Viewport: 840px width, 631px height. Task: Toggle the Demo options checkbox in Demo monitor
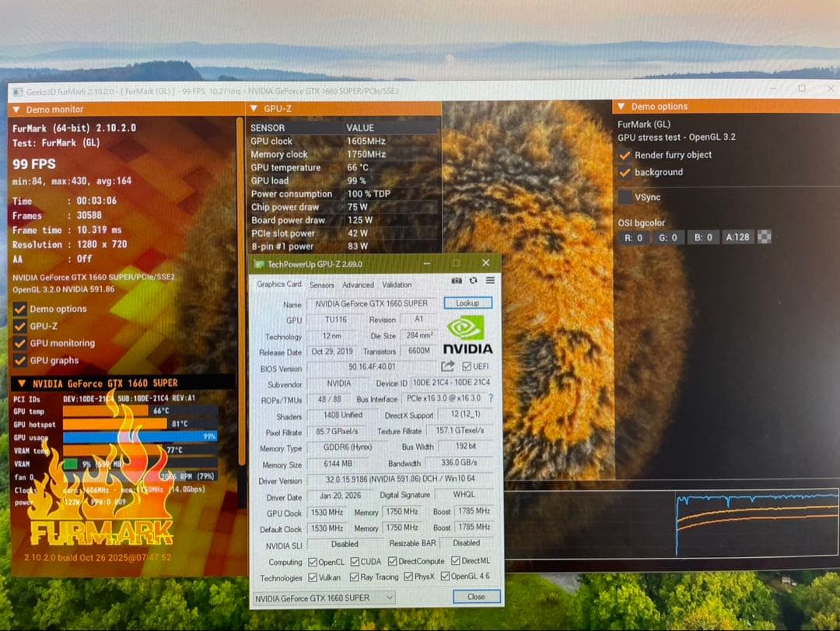point(19,310)
